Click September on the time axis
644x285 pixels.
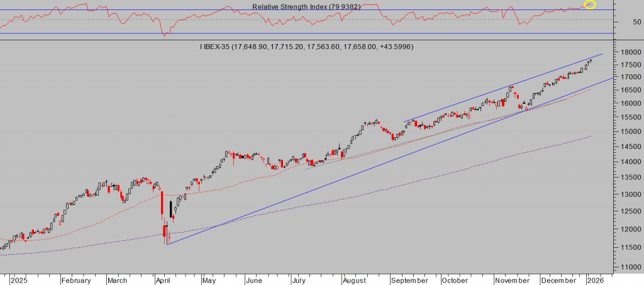point(409,281)
